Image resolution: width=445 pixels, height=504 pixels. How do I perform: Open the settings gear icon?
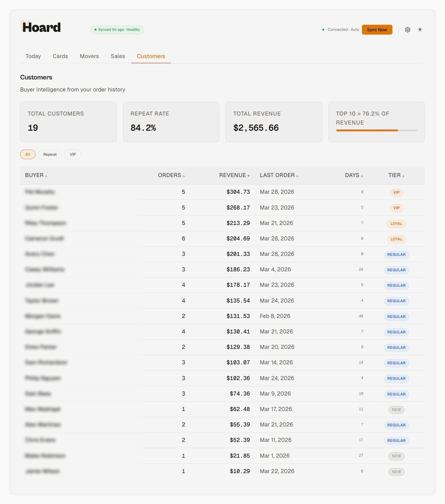[x=408, y=30]
